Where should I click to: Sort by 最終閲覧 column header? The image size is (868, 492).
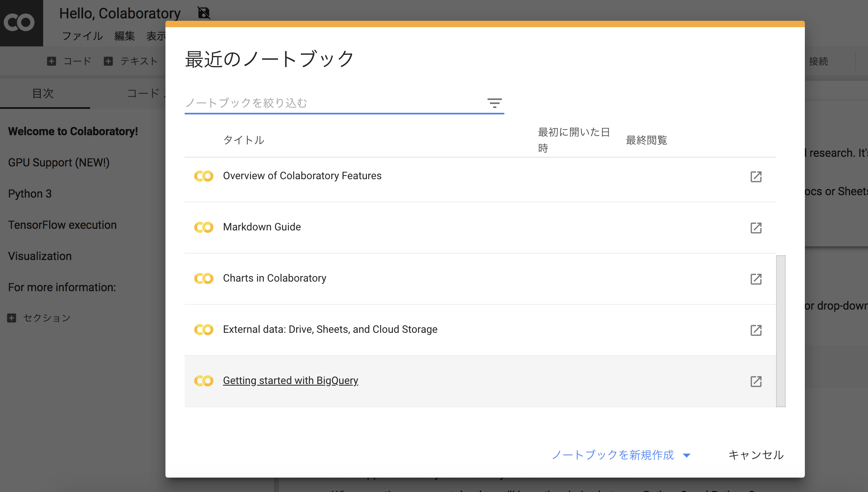(647, 140)
